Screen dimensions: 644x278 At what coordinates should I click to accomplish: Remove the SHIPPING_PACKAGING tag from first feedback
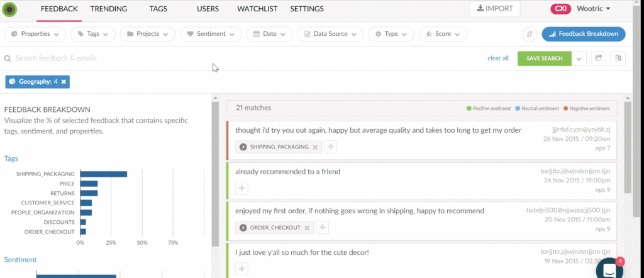click(x=315, y=147)
